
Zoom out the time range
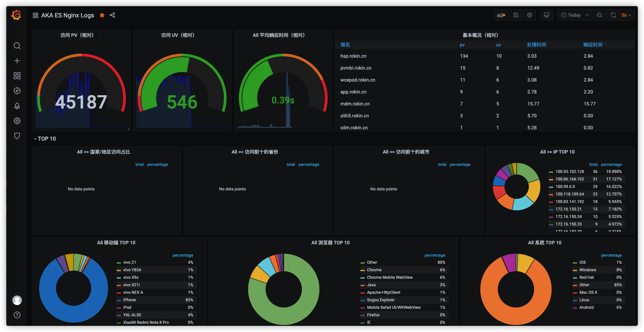pos(600,15)
